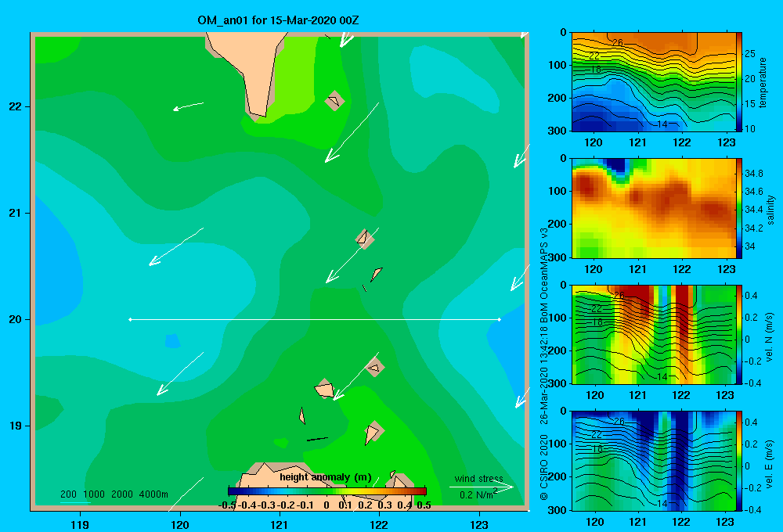Open the northward velocity section panel
Screen dimensions: 783x532
[x=654, y=334]
